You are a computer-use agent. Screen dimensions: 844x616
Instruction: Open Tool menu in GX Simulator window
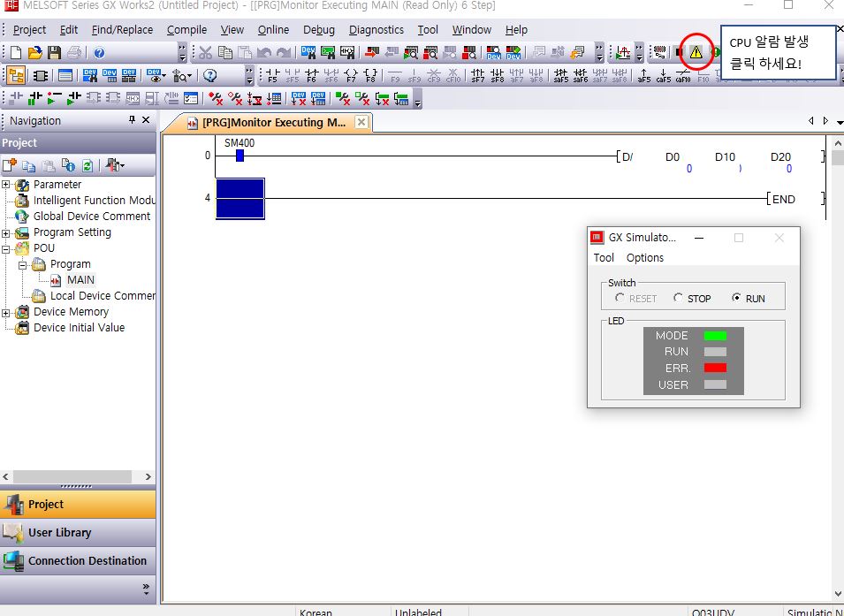click(604, 257)
